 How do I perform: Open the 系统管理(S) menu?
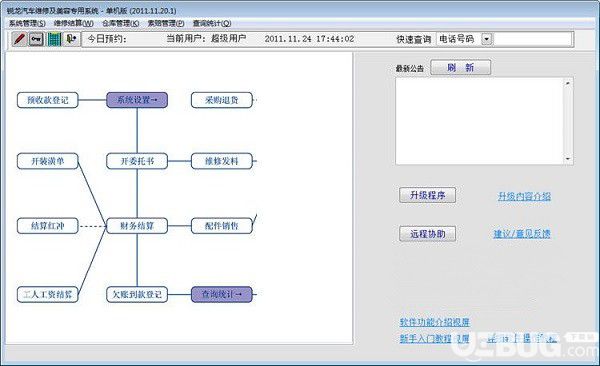[27, 23]
